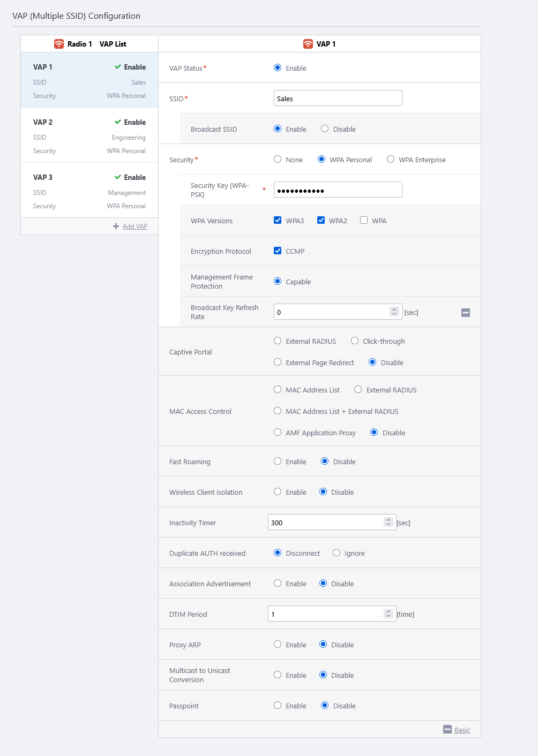Click the Inactivity Timer stepper arrows
Image resolution: width=538 pixels, height=756 pixels.
click(388, 522)
